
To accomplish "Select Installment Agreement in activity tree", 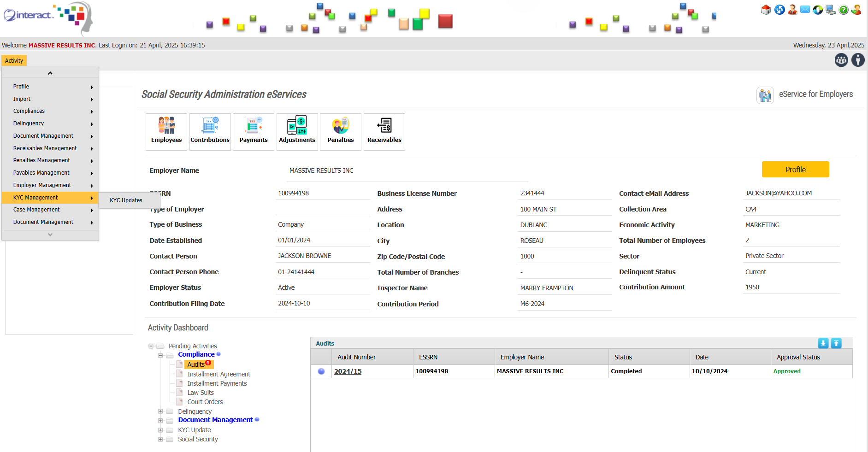I will pos(218,374).
